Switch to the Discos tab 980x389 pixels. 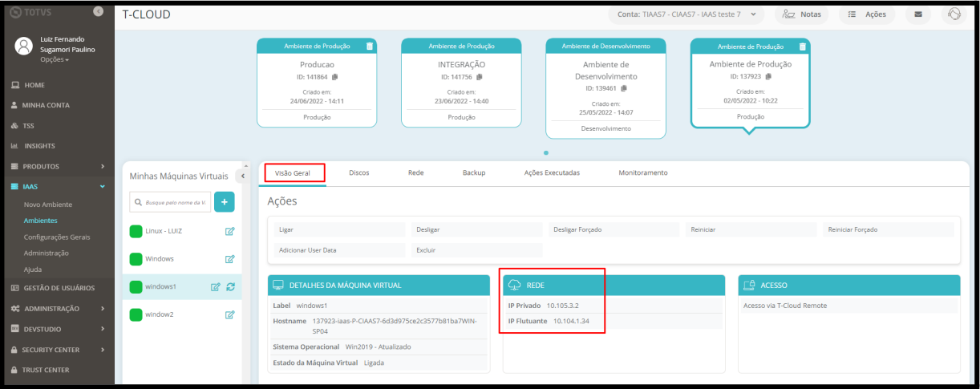pos(359,172)
